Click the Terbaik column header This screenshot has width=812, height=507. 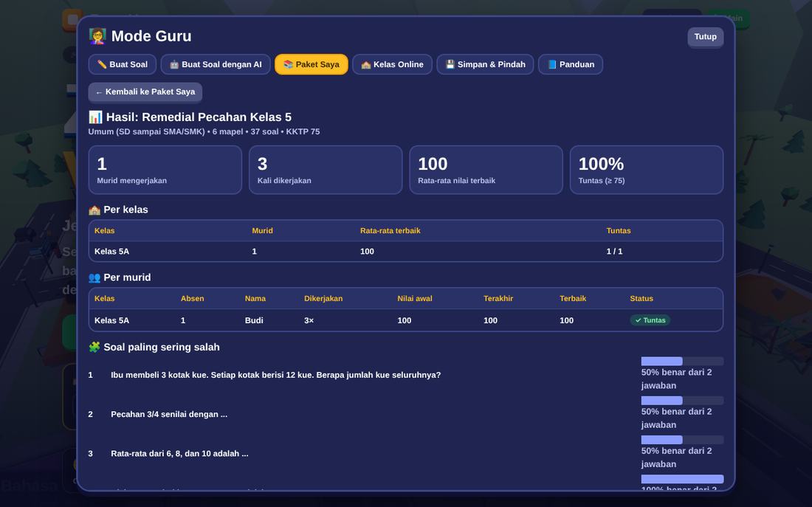573,299
